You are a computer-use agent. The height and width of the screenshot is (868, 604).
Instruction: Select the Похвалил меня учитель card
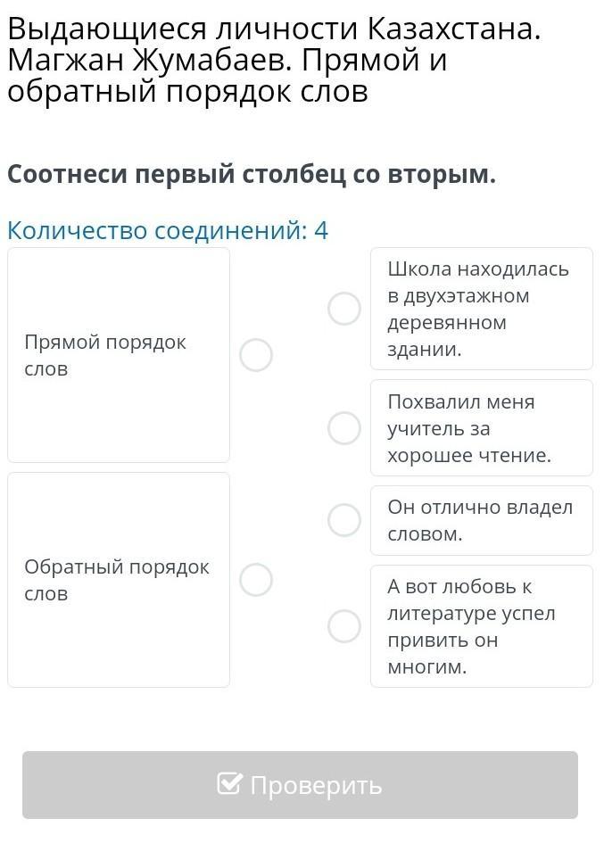coord(481,428)
